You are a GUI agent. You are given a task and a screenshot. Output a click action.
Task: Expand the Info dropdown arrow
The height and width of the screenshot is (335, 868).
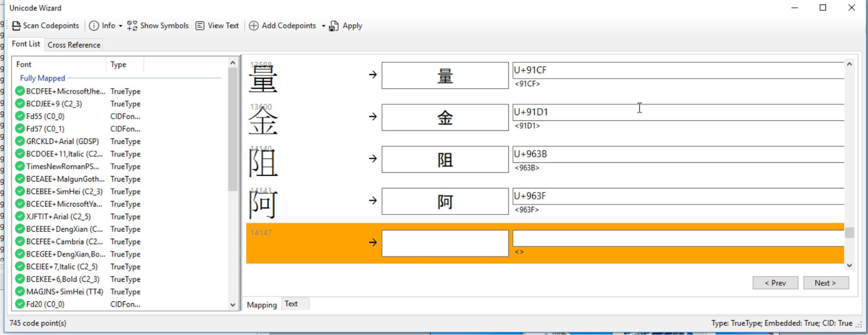coord(121,26)
